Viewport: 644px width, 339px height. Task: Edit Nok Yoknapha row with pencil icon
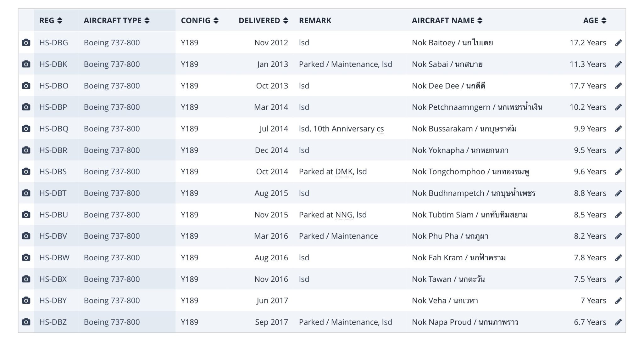[x=618, y=150]
